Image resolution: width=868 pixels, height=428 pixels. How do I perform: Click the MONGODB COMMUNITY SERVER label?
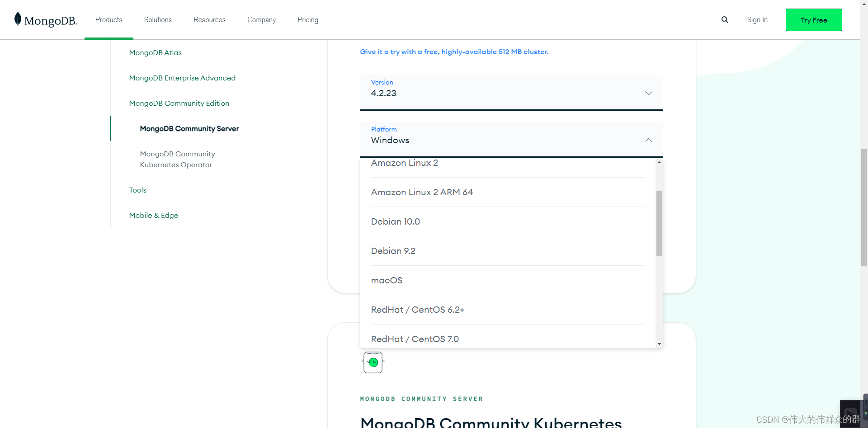pos(421,399)
